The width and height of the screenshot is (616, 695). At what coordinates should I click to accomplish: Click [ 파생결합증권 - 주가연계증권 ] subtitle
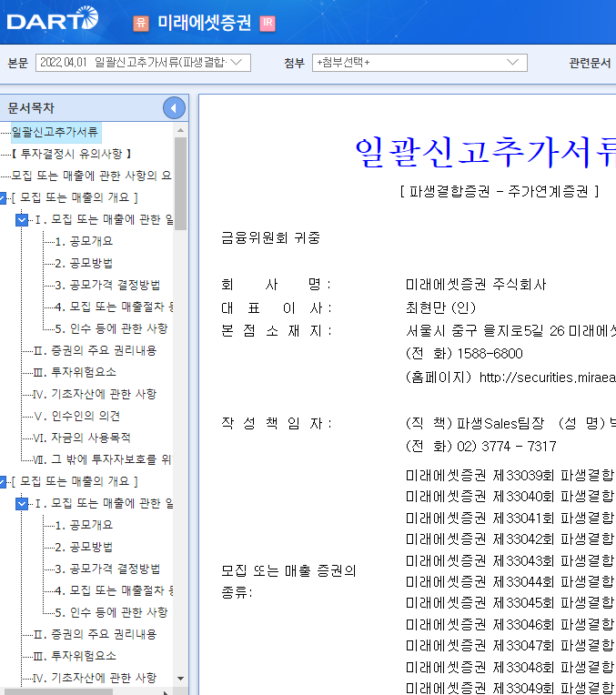(500, 191)
